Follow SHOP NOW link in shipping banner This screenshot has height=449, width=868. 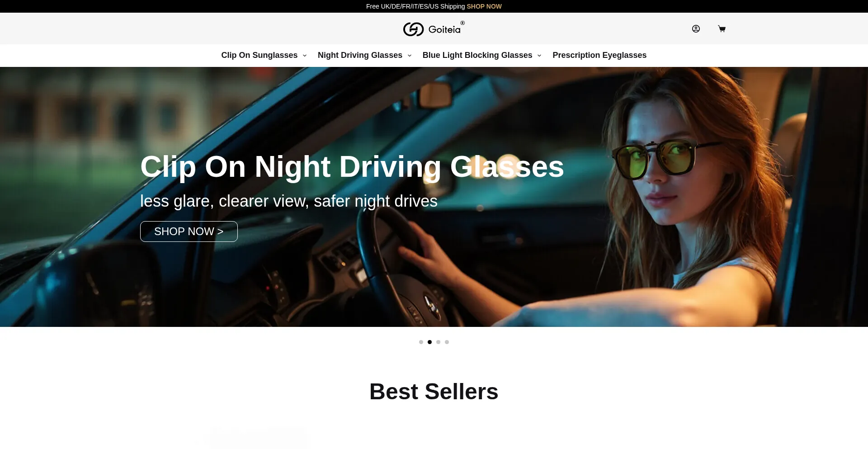tap(484, 6)
